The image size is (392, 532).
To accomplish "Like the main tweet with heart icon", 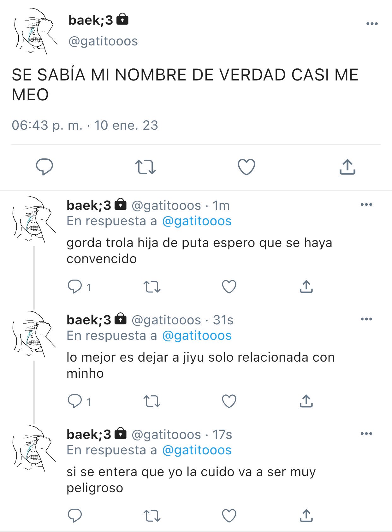I will (246, 167).
